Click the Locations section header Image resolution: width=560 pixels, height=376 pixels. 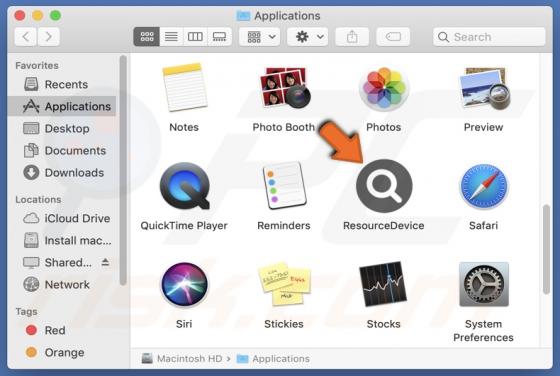pyautogui.click(x=38, y=200)
